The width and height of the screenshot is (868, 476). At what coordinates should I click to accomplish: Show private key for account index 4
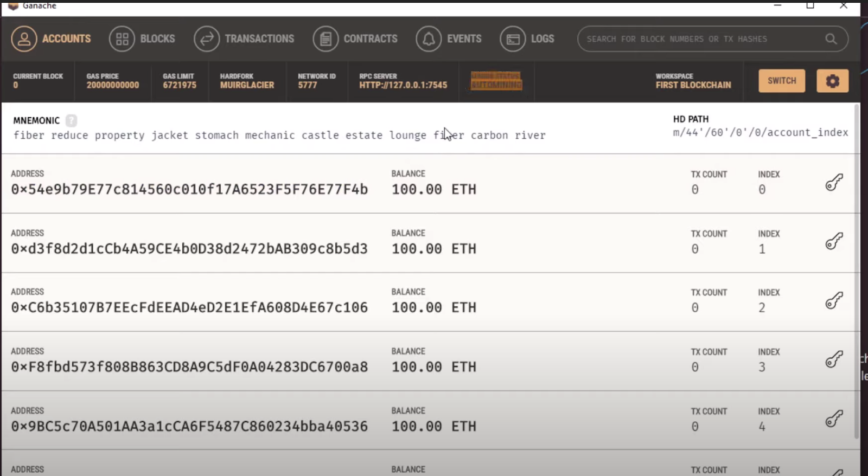pos(834,419)
